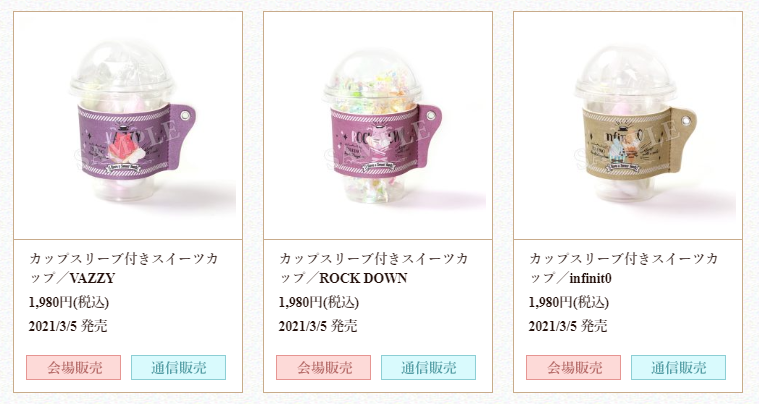Select 通信販売 under the VAZZY cup
The width and height of the screenshot is (759, 404).
coord(178,368)
